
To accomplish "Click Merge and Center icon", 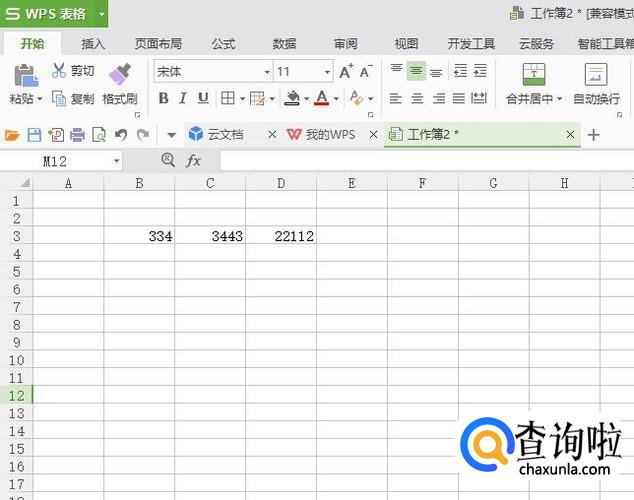I will (534, 74).
